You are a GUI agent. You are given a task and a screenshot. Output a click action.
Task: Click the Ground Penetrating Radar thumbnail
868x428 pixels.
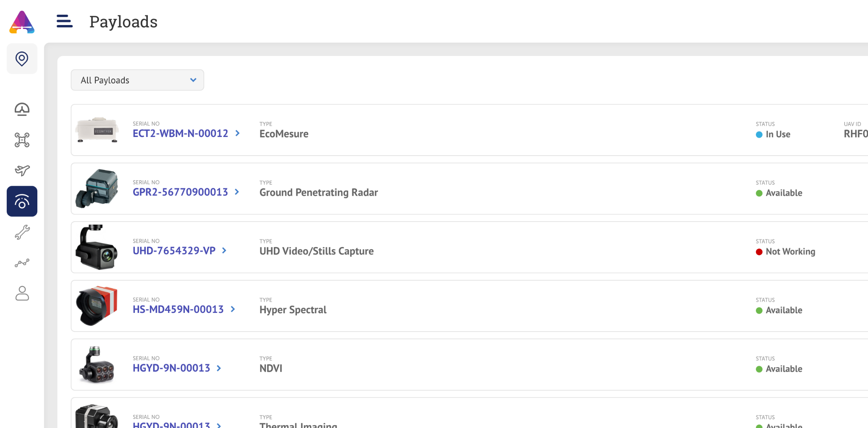tap(97, 189)
